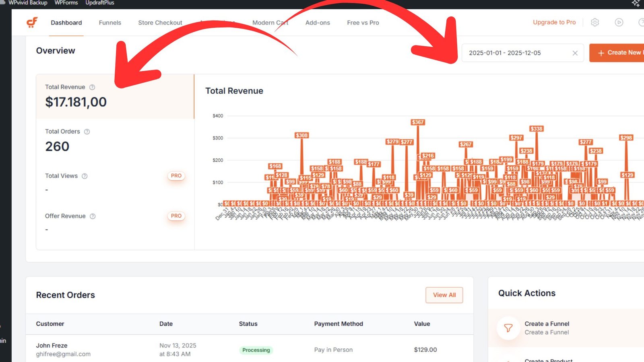Screen dimensions: 644x362
Task: Click the funnel icon in Quick Actions
Action: click(508, 328)
